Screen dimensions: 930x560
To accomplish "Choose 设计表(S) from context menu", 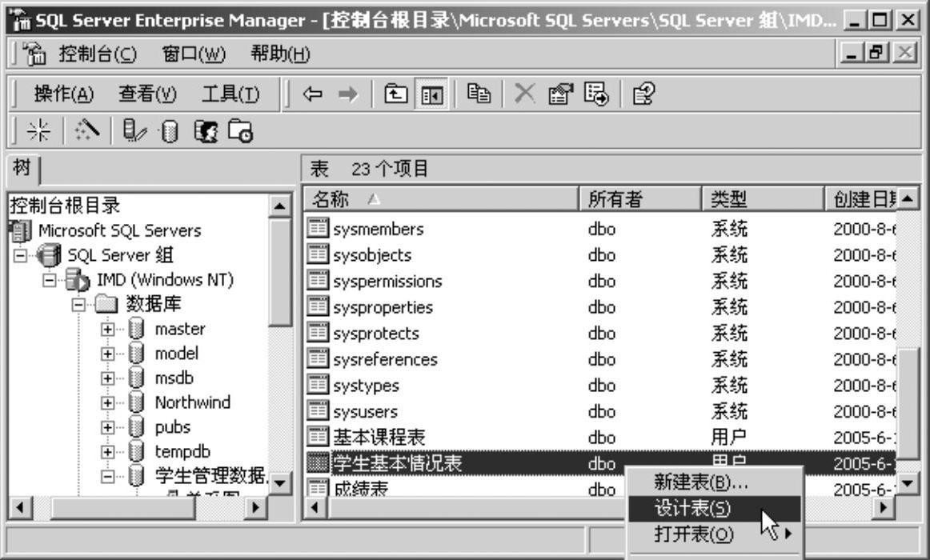I will click(715, 509).
